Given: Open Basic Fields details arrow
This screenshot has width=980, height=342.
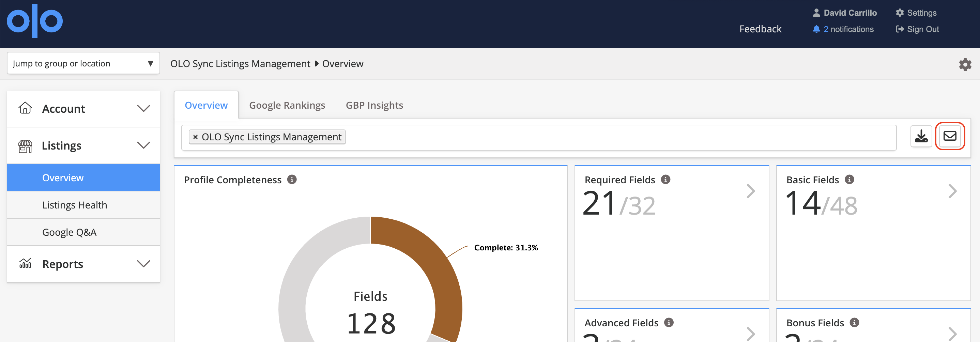Looking at the screenshot, I should [x=952, y=191].
